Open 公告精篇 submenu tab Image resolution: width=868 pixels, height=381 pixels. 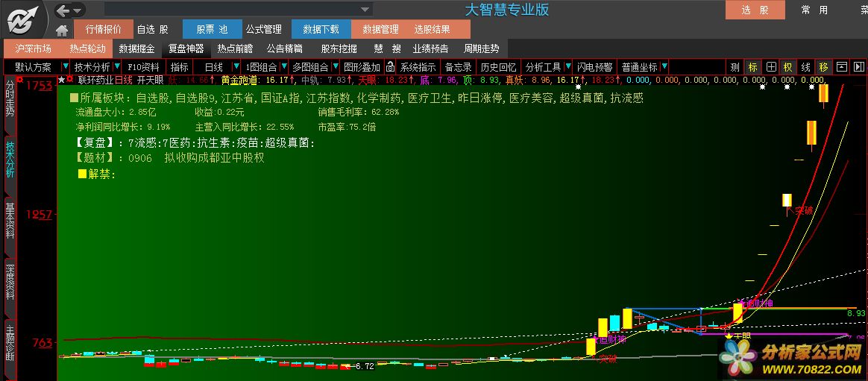285,48
